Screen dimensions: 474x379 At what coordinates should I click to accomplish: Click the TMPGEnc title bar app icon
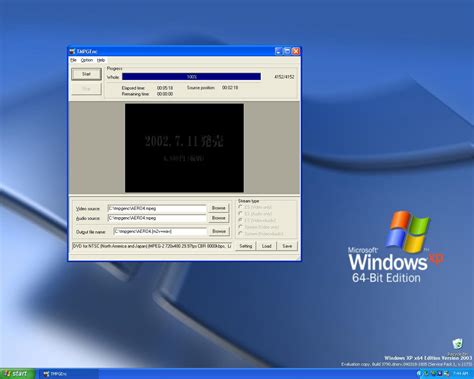[72, 51]
